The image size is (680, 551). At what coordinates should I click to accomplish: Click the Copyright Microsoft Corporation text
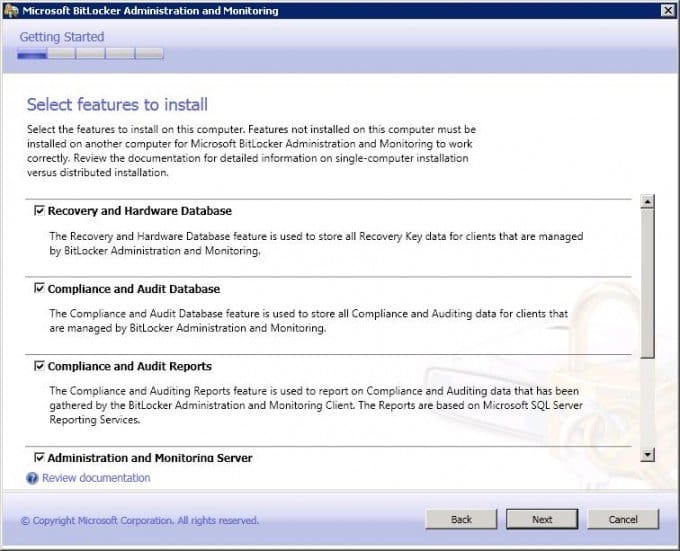tap(139, 520)
